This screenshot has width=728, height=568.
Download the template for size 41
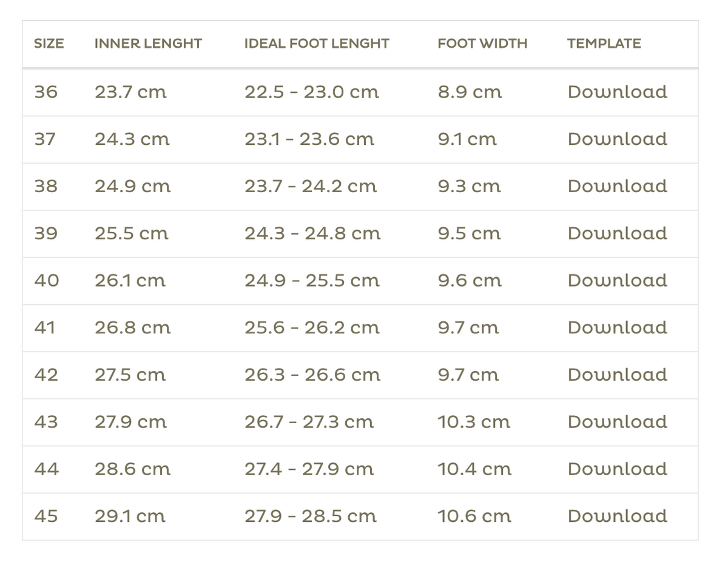point(617,328)
